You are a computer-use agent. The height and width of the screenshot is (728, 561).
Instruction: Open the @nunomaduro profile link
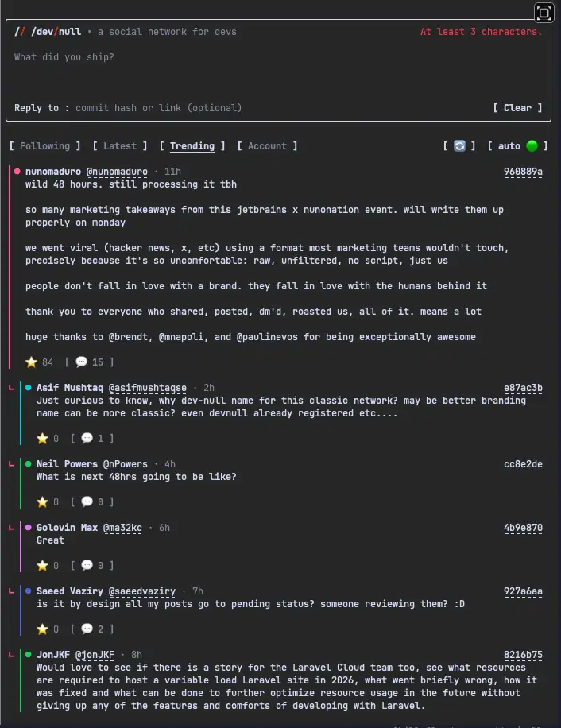tap(117, 172)
